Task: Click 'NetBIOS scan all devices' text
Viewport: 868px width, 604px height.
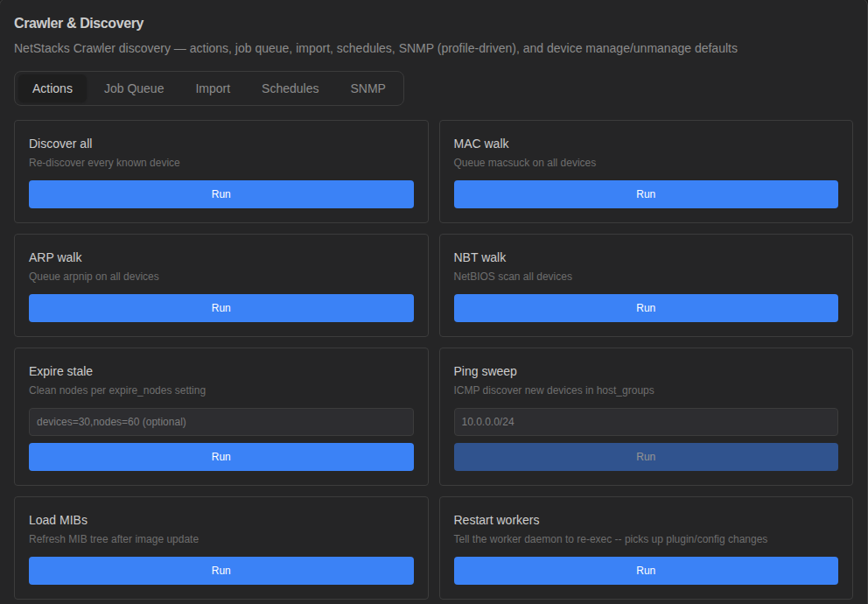Action: [x=513, y=277]
